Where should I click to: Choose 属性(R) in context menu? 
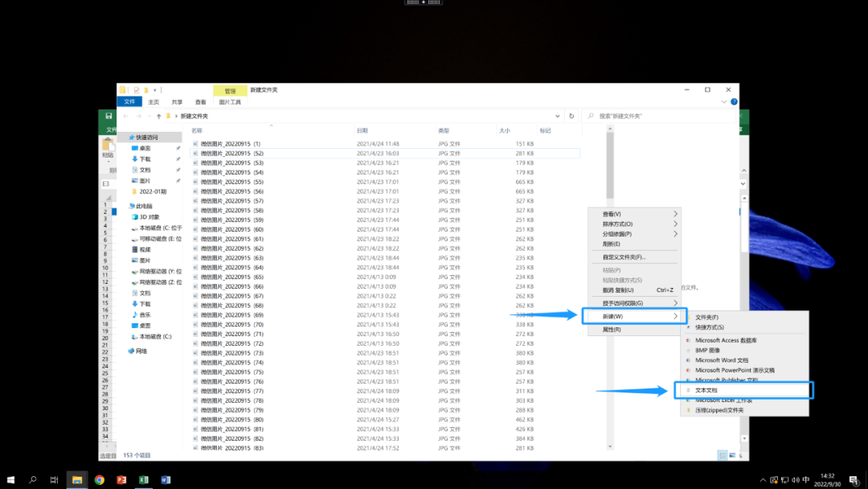pos(634,330)
